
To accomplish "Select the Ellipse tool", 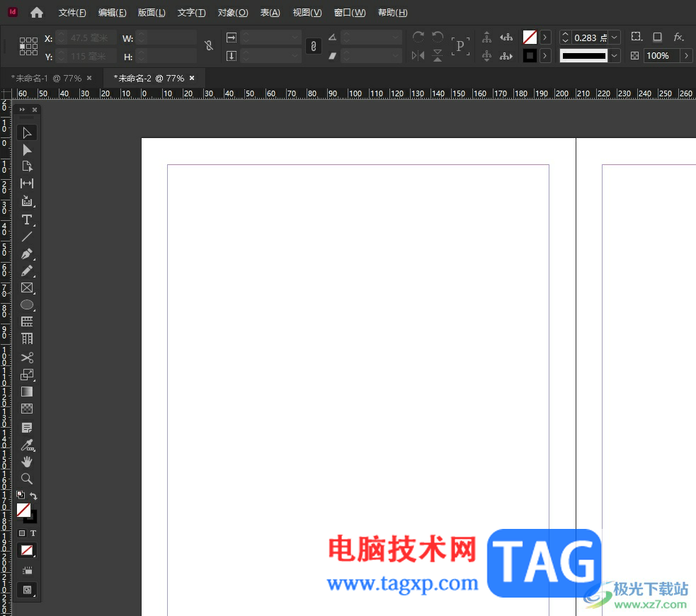I will (x=27, y=305).
